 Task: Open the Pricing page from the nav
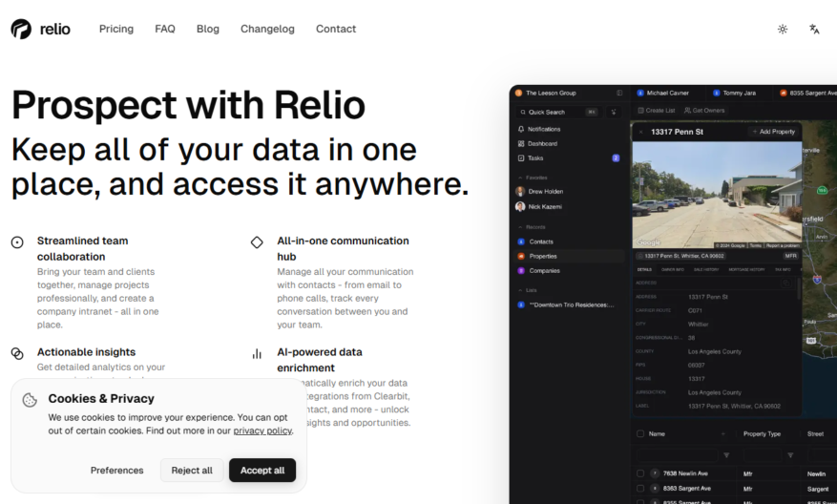pos(116,29)
